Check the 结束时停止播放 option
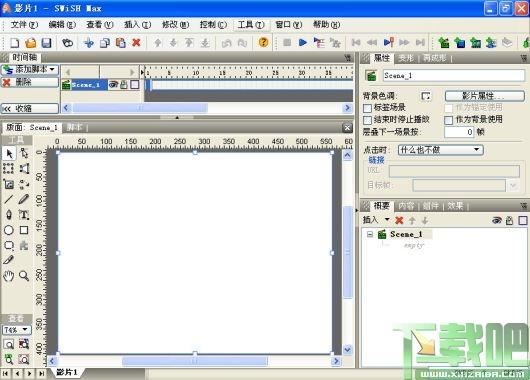This screenshot has height=380, width=530. coord(367,120)
